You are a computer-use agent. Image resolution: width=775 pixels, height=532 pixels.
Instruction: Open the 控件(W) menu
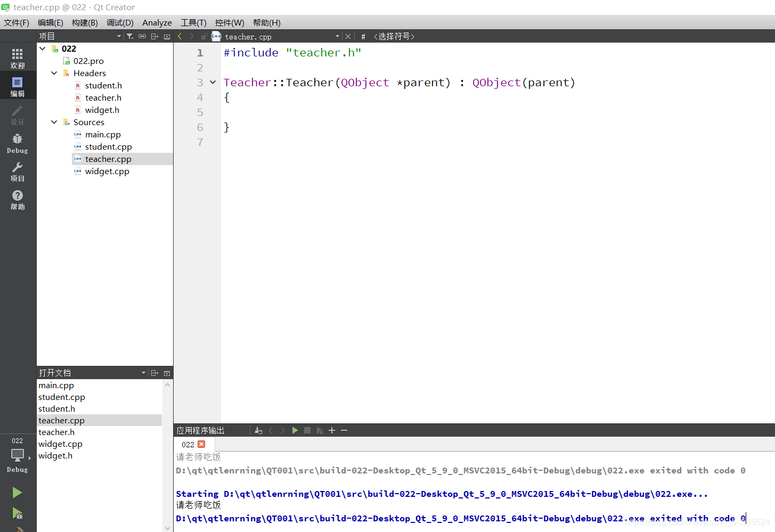coord(230,22)
